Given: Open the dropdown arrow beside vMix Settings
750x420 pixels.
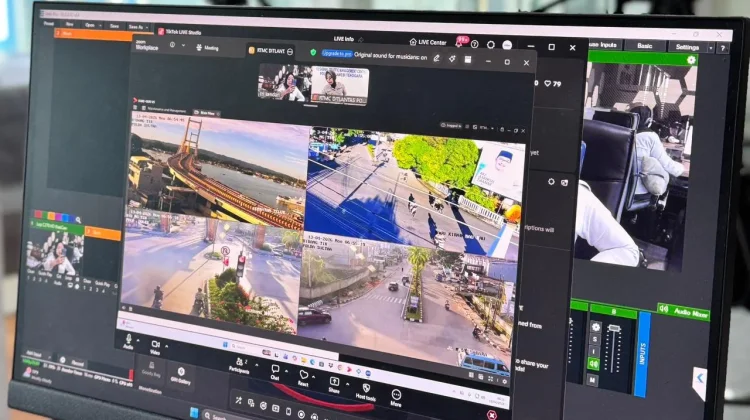Looking at the screenshot, I should tap(711, 48).
